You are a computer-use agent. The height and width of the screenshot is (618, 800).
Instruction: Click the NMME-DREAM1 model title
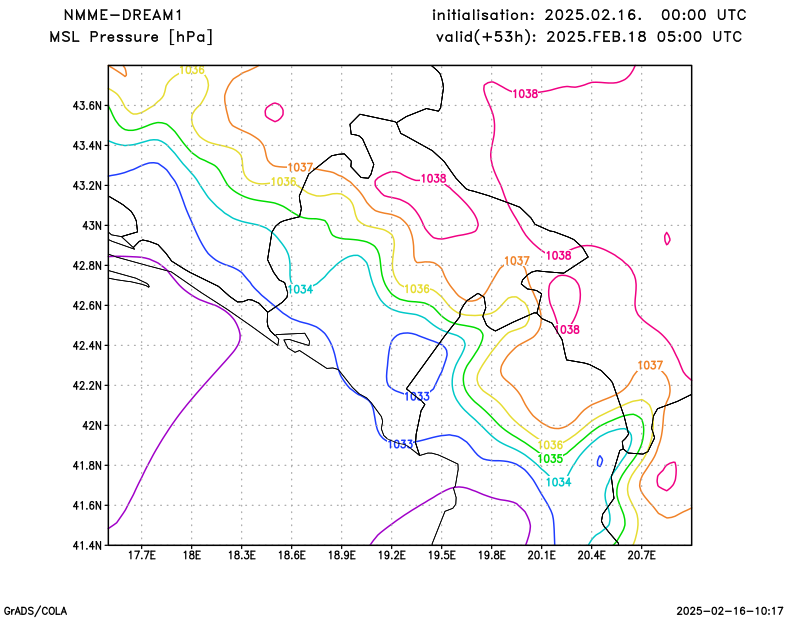122,15
